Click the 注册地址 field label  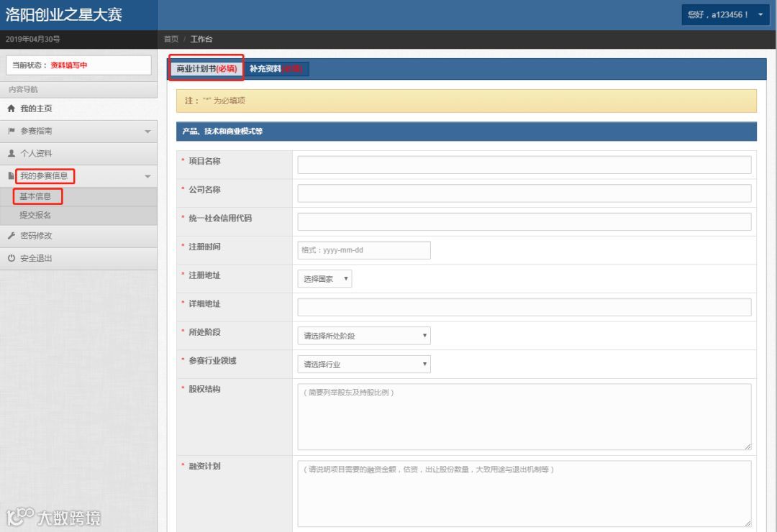[x=204, y=275]
